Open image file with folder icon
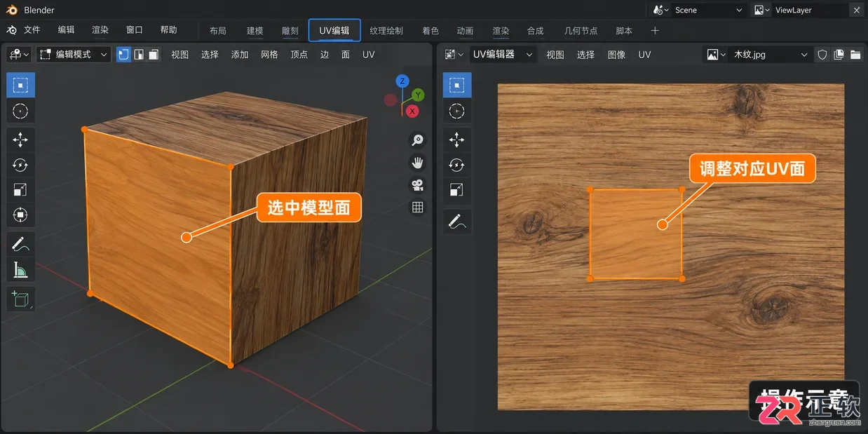This screenshot has width=868, height=434. 855,55
